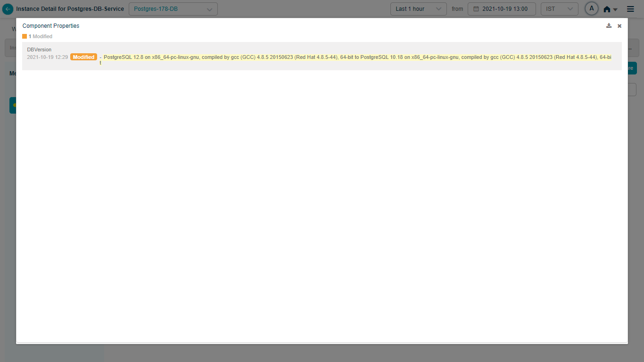Screen dimensions: 644x362
Task: Open the user avatar labeled A
Action: pyautogui.click(x=592, y=8)
